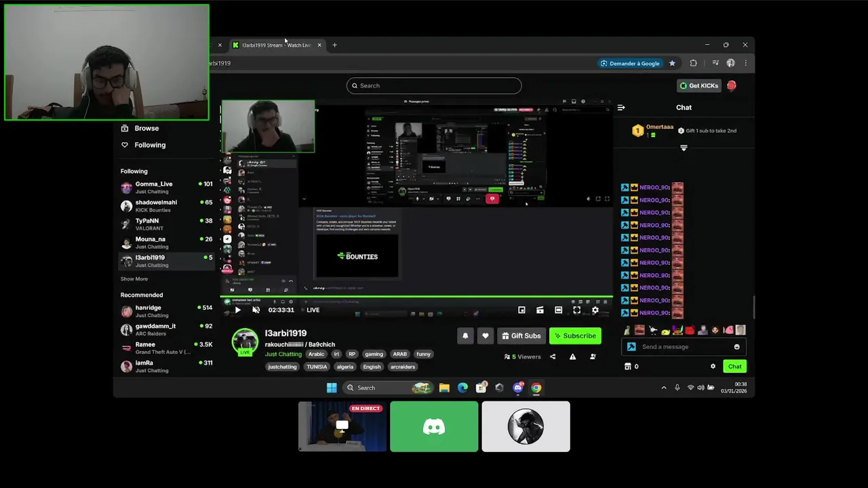Report the stream via the warning icon
Image resolution: width=868 pixels, height=488 pixels.
tap(572, 357)
